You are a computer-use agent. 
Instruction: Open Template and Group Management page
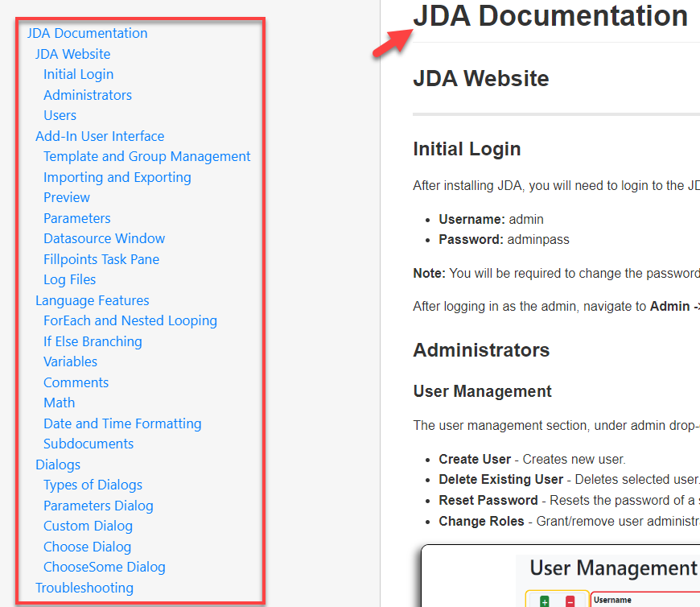click(146, 156)
